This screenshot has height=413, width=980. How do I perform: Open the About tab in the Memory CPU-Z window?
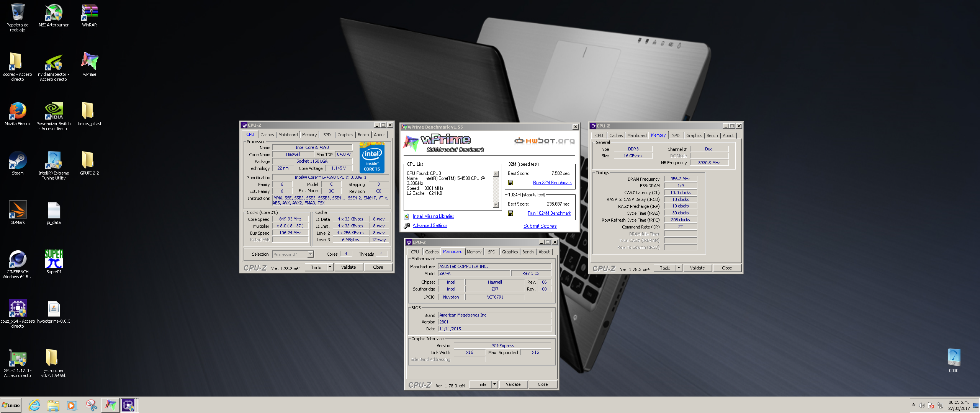(x=728, y=135)
